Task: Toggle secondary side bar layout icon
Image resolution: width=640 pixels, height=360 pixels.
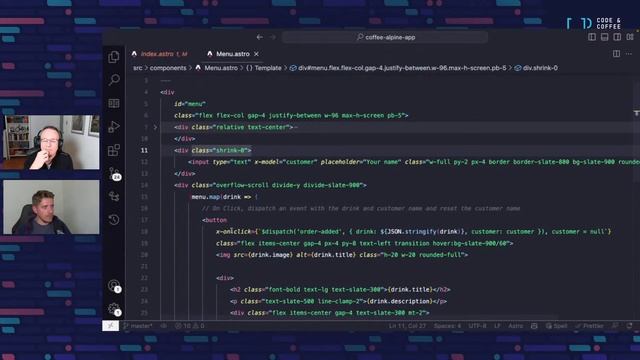Action: pos(617,37)
